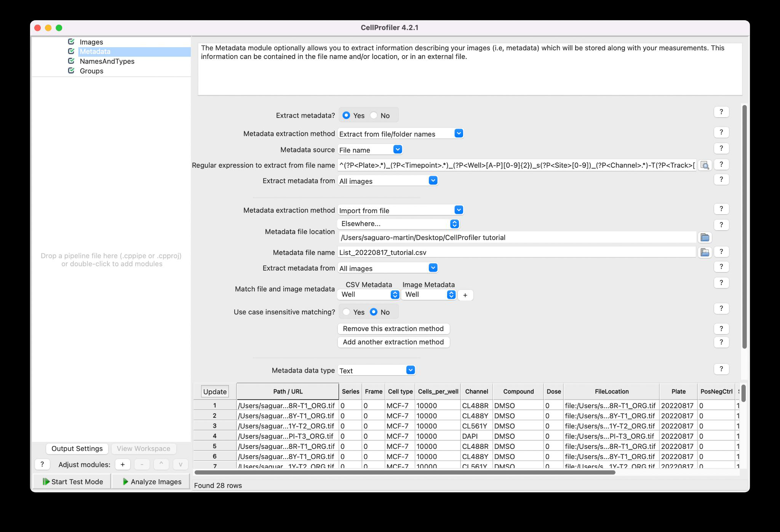The width and height of the screenshot is (780, 532).
Task: Open help for Metadata data type
Action: click(x=721, y=369)
